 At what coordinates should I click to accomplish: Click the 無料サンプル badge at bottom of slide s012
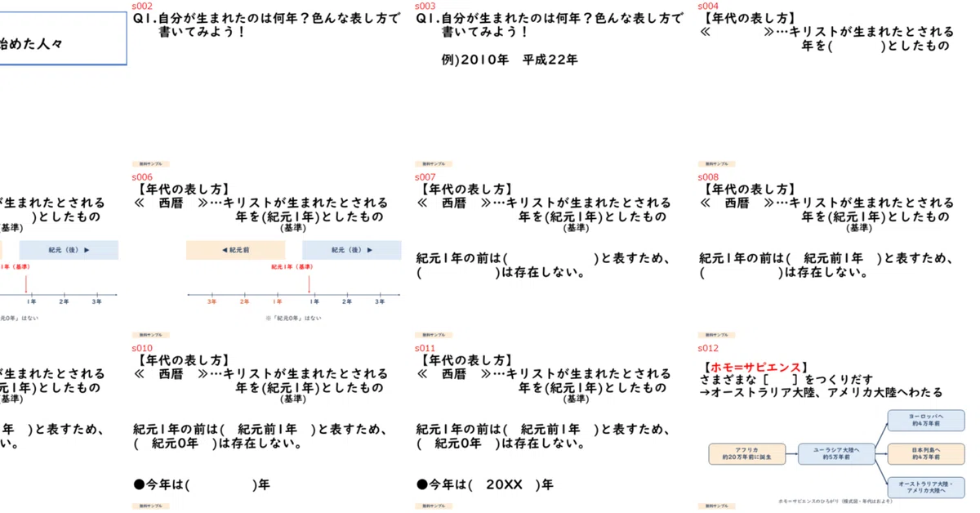point(715,506)
